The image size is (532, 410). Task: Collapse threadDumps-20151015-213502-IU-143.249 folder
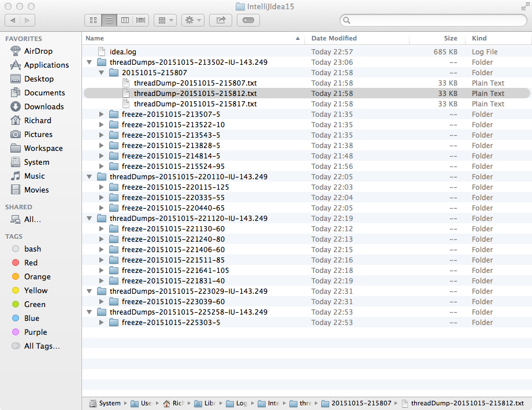(x=89, y=62)
